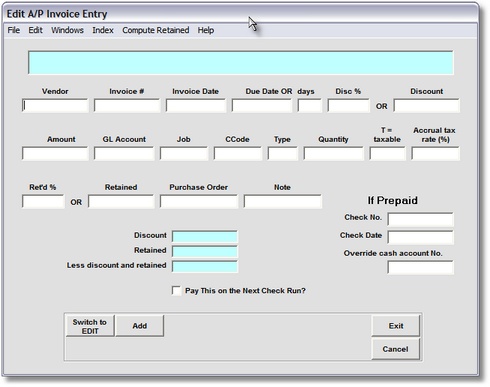Click into the Job field
Image resolution: width=490 pixels, height=387 pixels.
pos(184,154)
